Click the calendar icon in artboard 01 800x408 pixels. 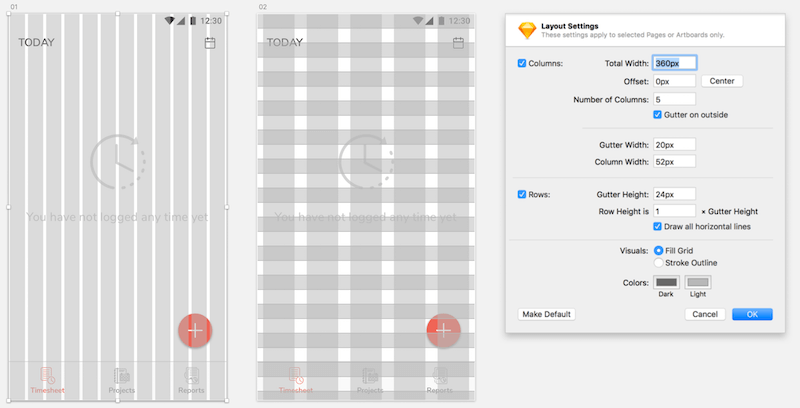210,43
